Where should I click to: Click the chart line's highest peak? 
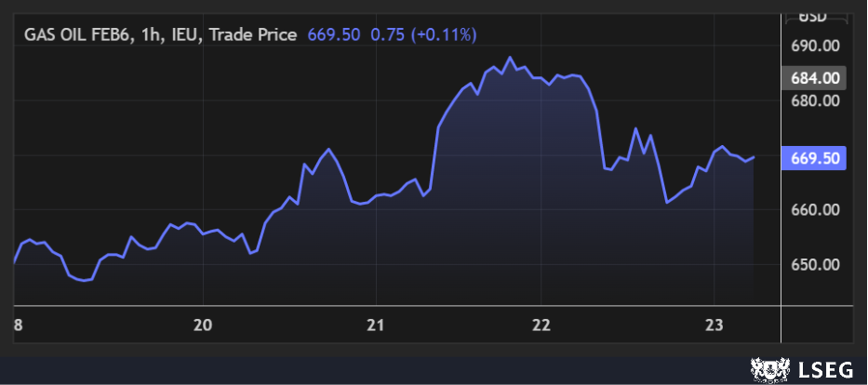pyautogui.click(x=509, y=58)
